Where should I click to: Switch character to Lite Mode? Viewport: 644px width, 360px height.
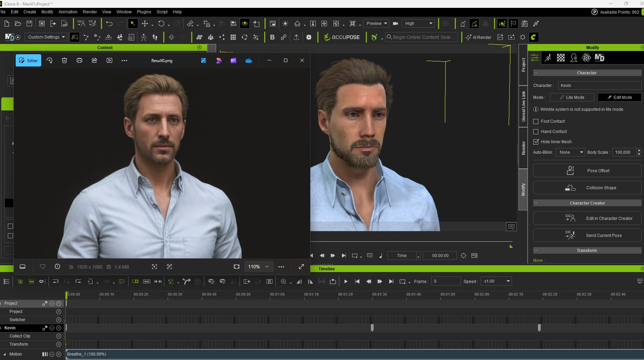point(572,97)
